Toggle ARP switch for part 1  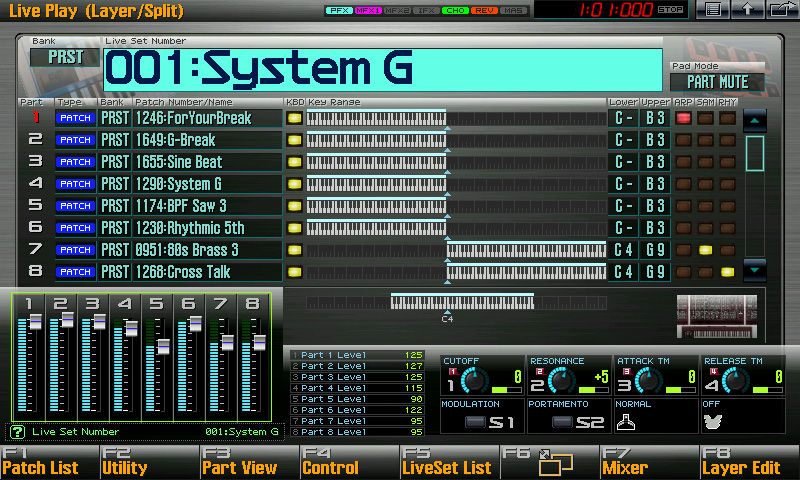[x=683, y=118]
